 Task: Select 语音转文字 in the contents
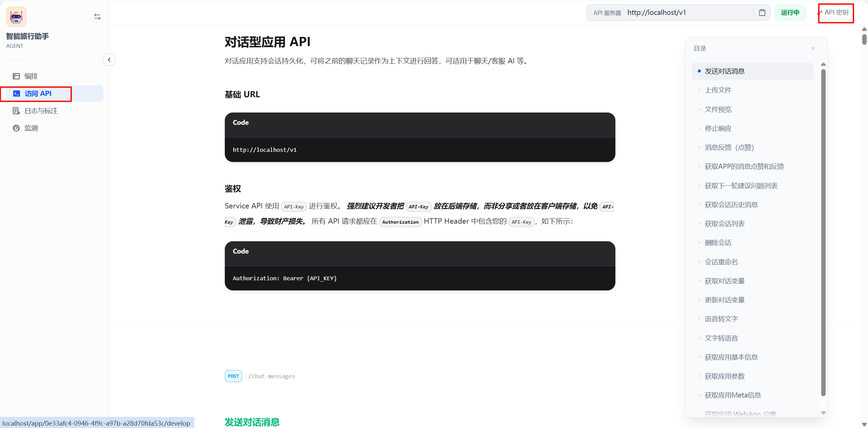pyautogui.click(x=721, y=319)
